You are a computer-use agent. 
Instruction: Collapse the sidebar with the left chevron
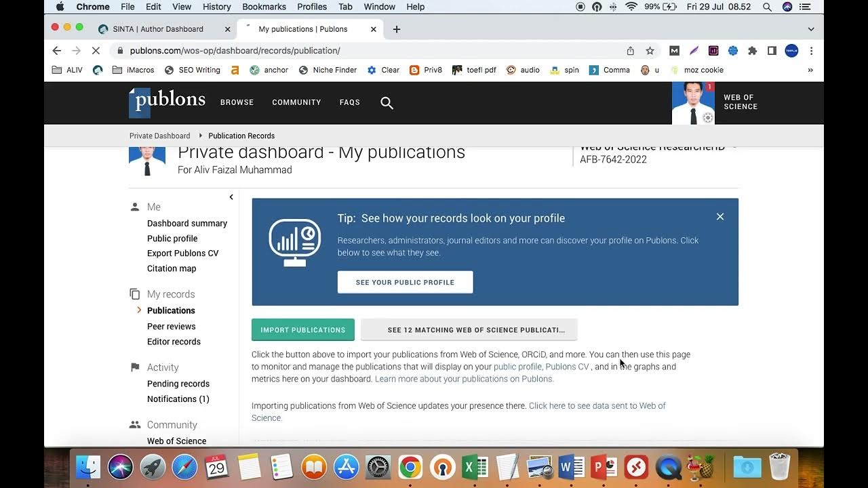(x=231, y=197)
